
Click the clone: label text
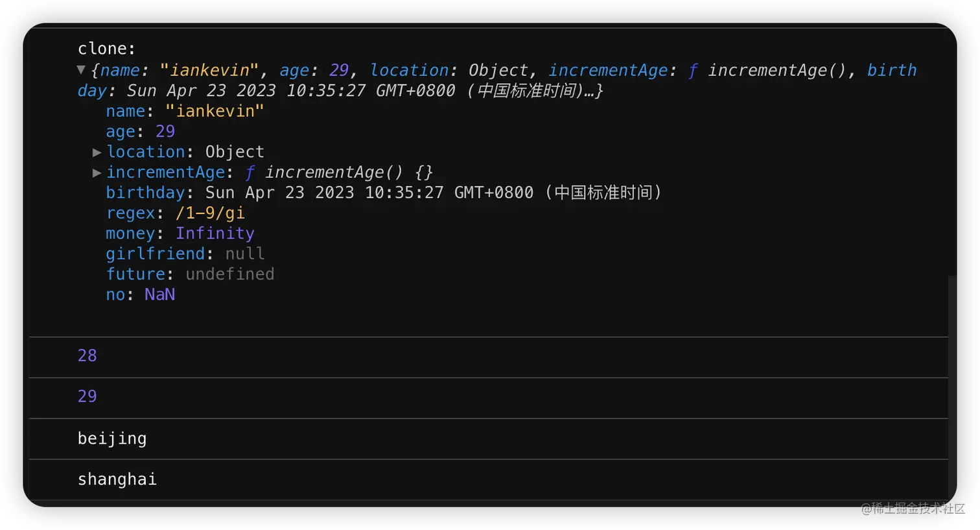pyautogui.click(x=106, y=49)
